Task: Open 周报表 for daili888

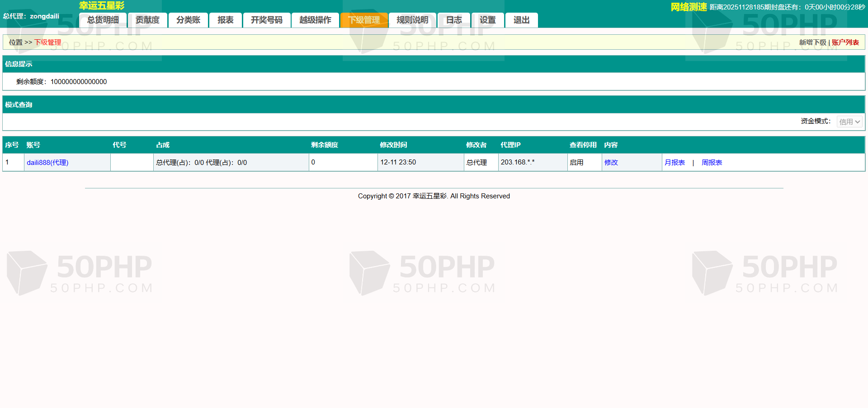Action: [x=712, y=163]
